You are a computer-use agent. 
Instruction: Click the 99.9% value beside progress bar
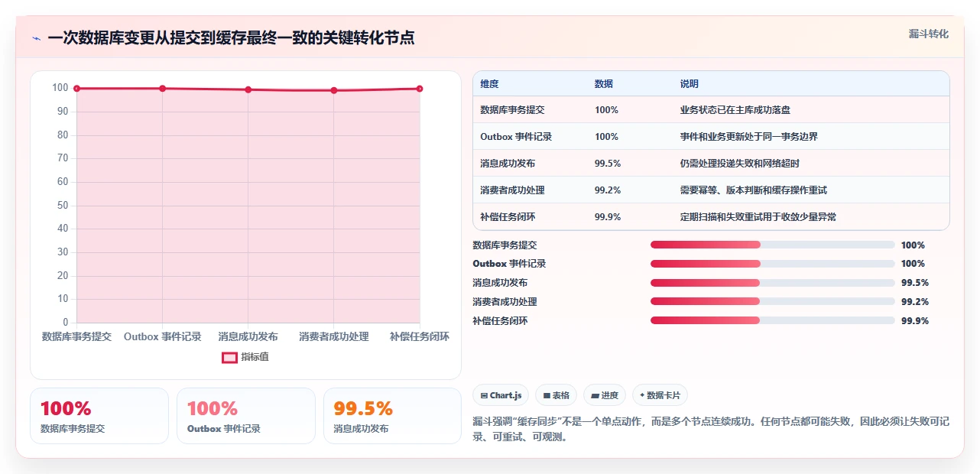(915, 321)
